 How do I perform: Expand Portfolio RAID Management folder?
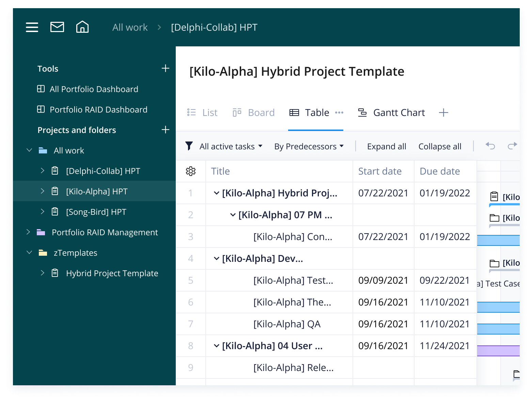pos(28,232)
